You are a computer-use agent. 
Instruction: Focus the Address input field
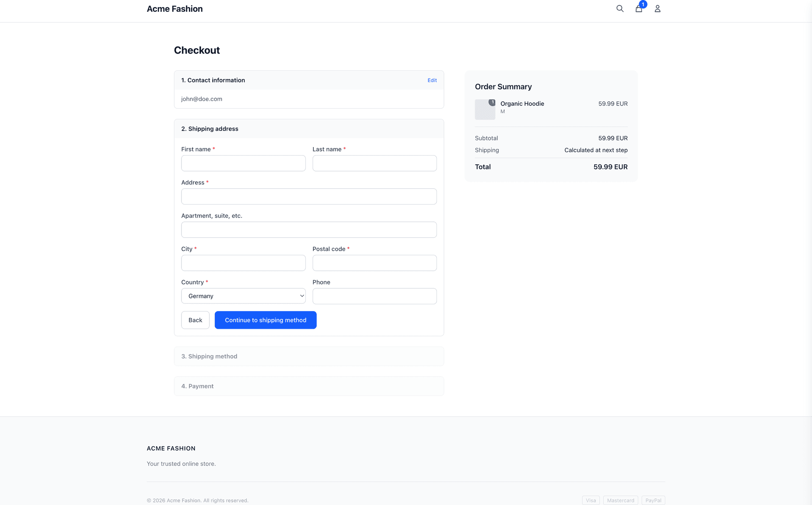coord(309,197)
